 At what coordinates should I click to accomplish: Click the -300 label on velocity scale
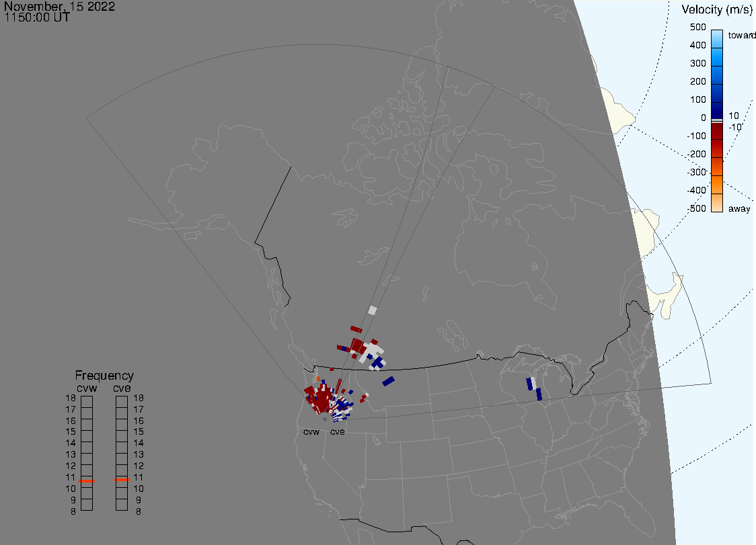(696, 173)
